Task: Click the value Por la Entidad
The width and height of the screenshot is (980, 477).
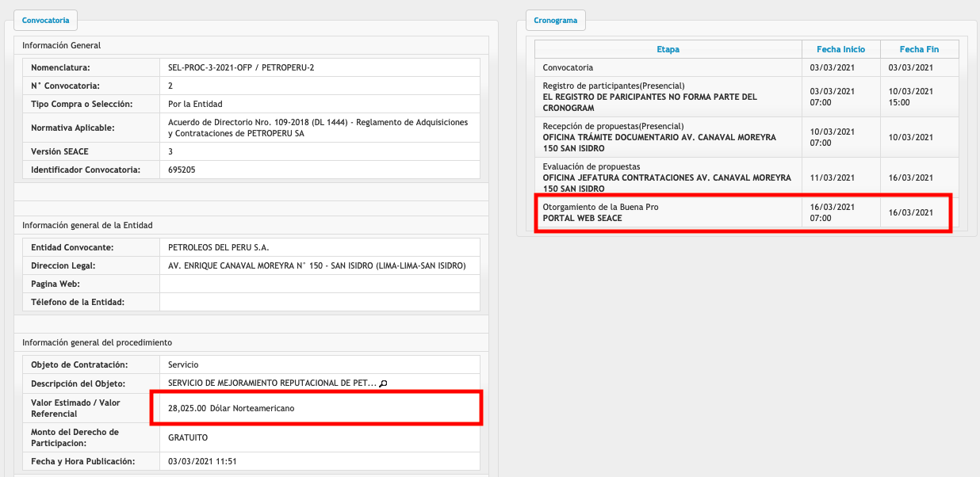Action: click(195, 104)
